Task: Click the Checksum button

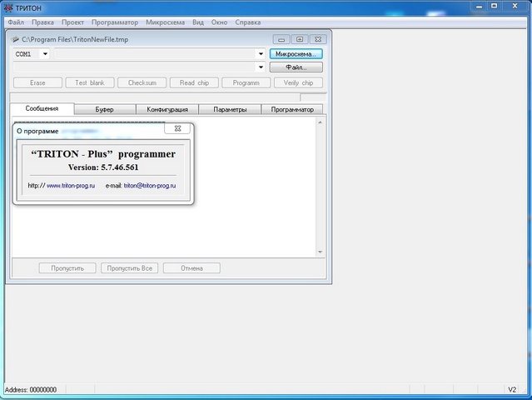Action: pos(142,82)
